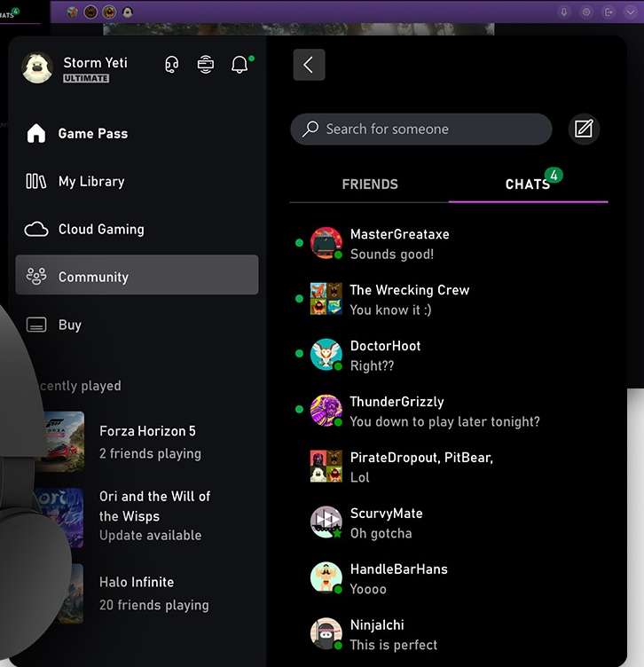Click the 'Sounds good!' message preview
644x667 pixels.
point(392,255)
